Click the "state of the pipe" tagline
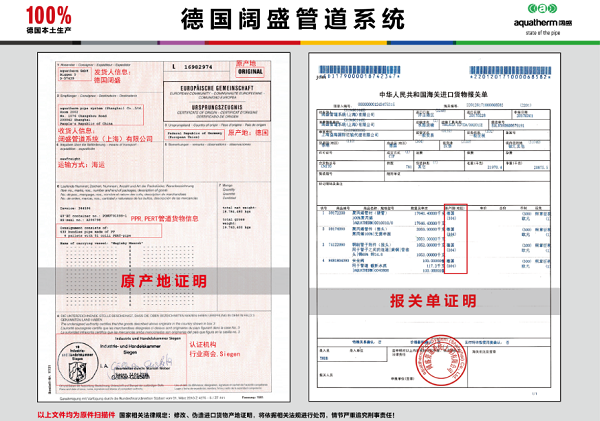 pos(543,33)
